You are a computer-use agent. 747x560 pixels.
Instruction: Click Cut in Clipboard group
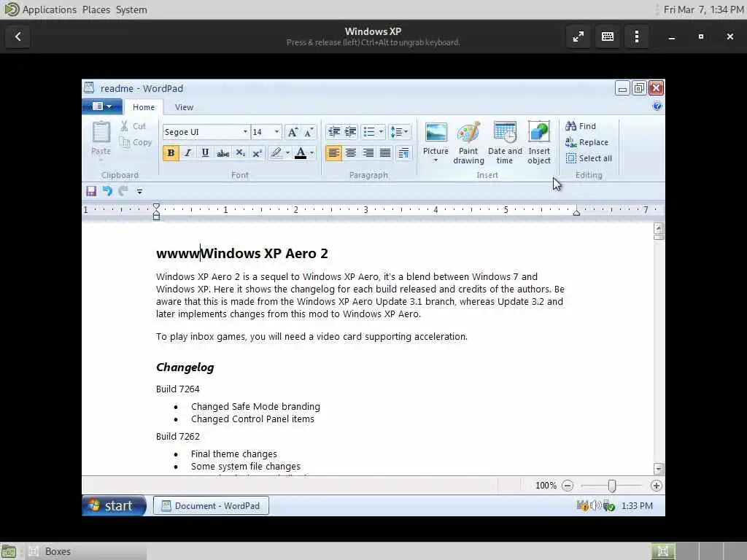[133, 126]
